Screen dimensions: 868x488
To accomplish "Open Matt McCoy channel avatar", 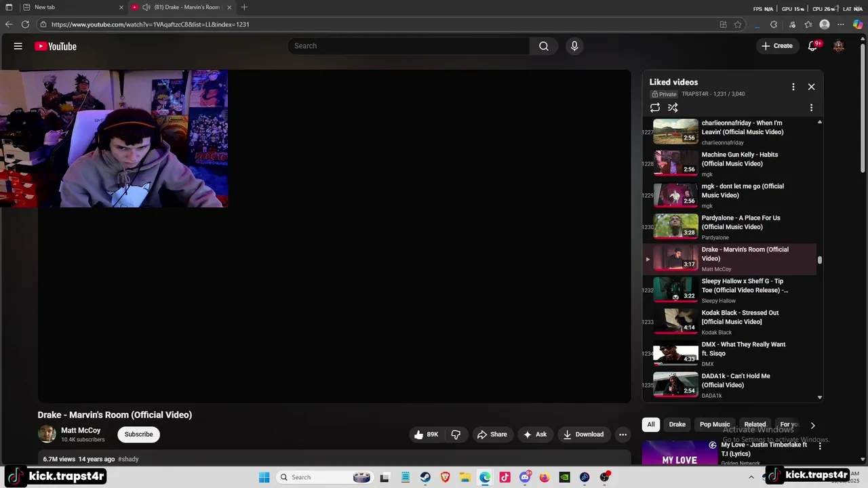I will click(x=47, y=434).
